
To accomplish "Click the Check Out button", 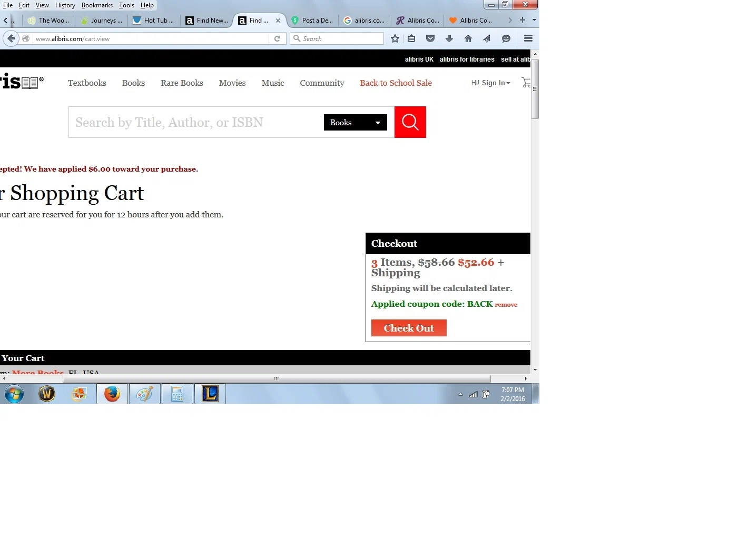I will pos(409,328).
